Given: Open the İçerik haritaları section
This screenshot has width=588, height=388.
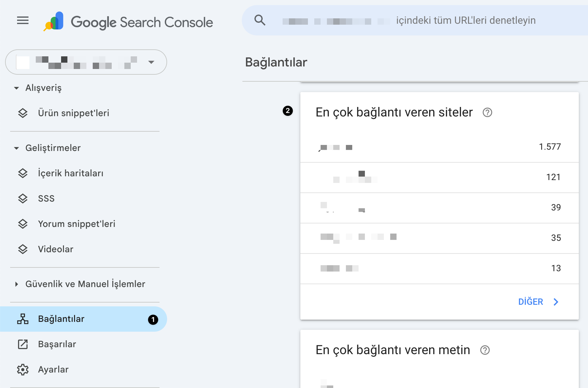Looking at the screenshot, I should (71, 173).
